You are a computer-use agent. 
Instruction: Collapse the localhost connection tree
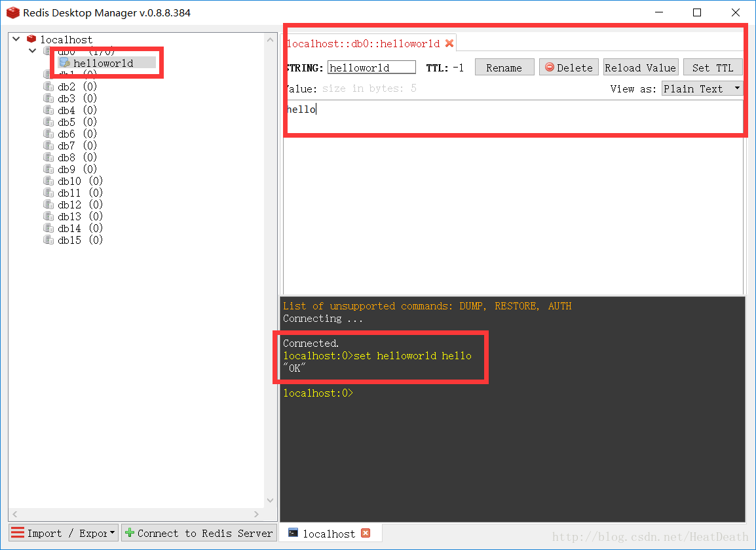tap(16, 39)
